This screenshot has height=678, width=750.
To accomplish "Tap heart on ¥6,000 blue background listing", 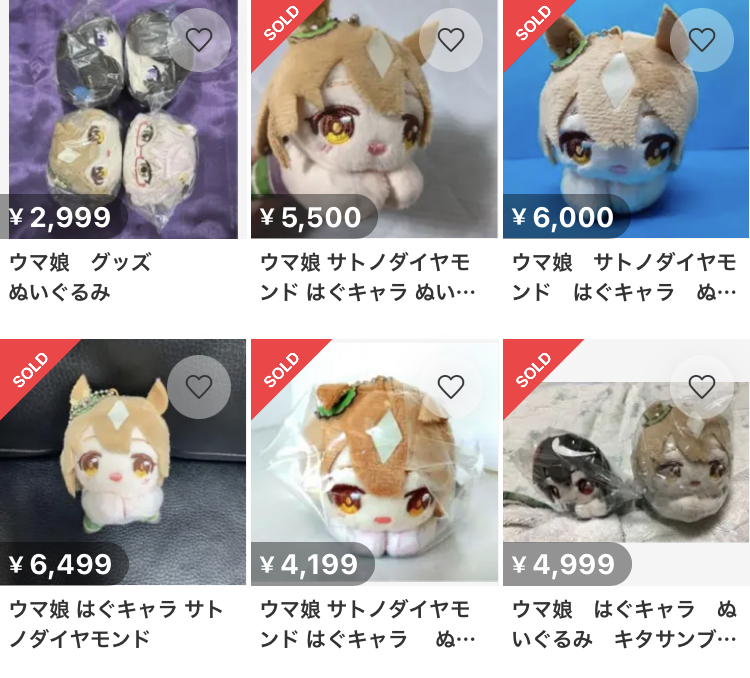I will [x=702, y=40].
